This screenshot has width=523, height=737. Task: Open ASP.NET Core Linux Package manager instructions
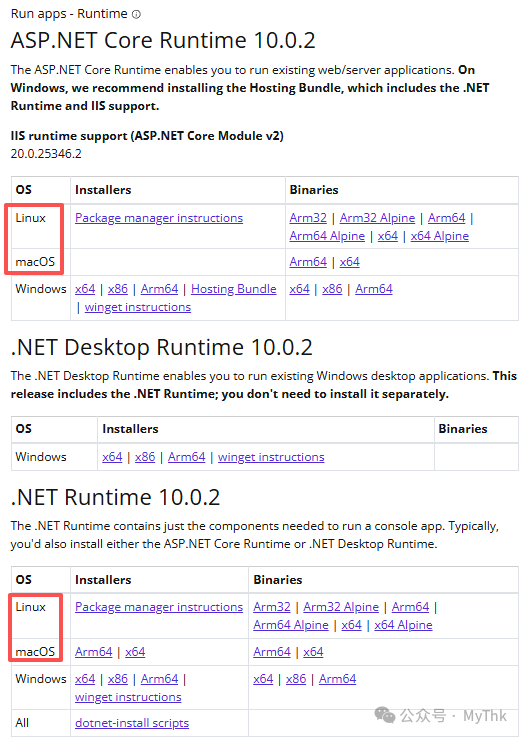(x=159, y=218)
